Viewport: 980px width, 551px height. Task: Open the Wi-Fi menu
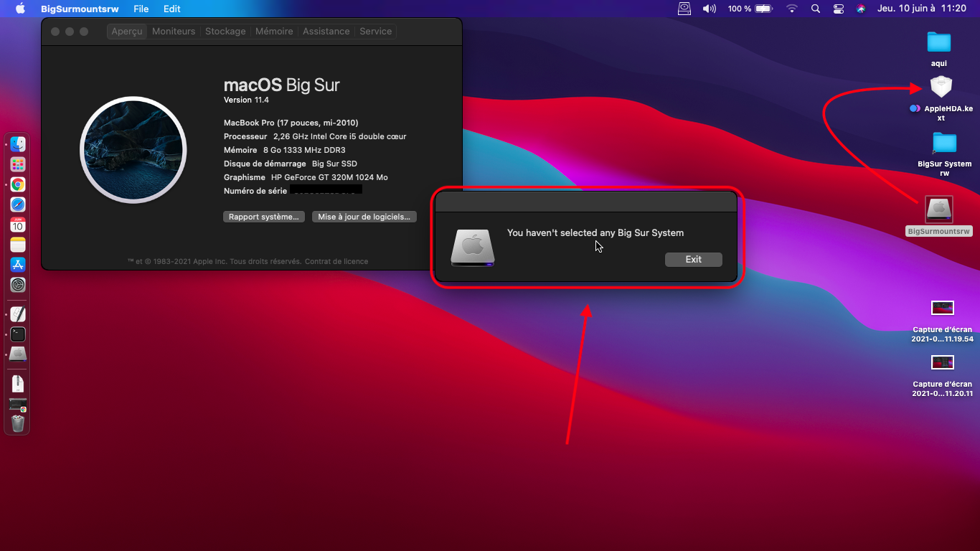(792, 9)
